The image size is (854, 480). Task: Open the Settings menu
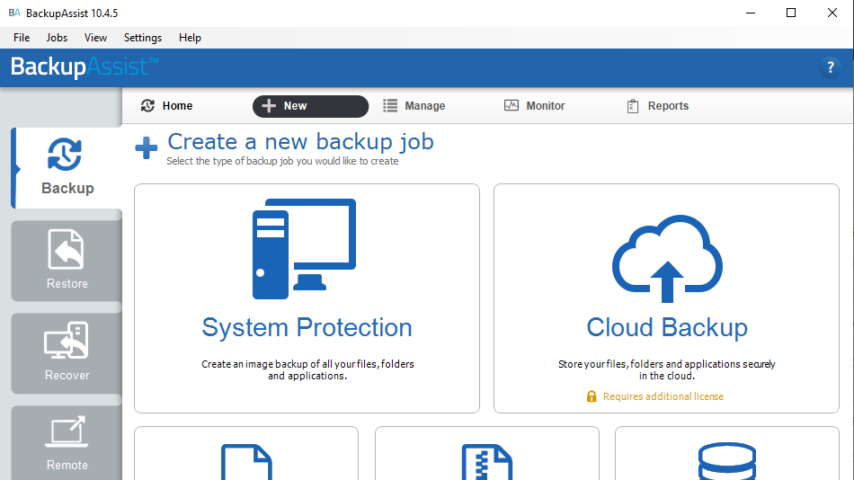(143, 38)
